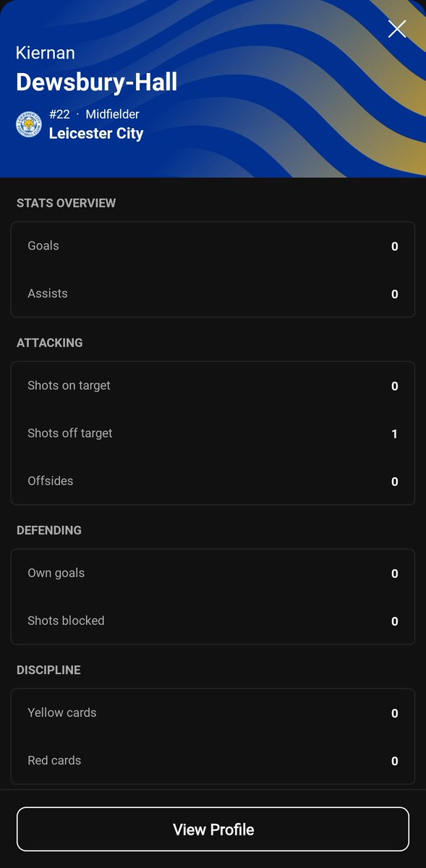Select the Red cards row
This screenshot has height=868, width=426.
213,760
